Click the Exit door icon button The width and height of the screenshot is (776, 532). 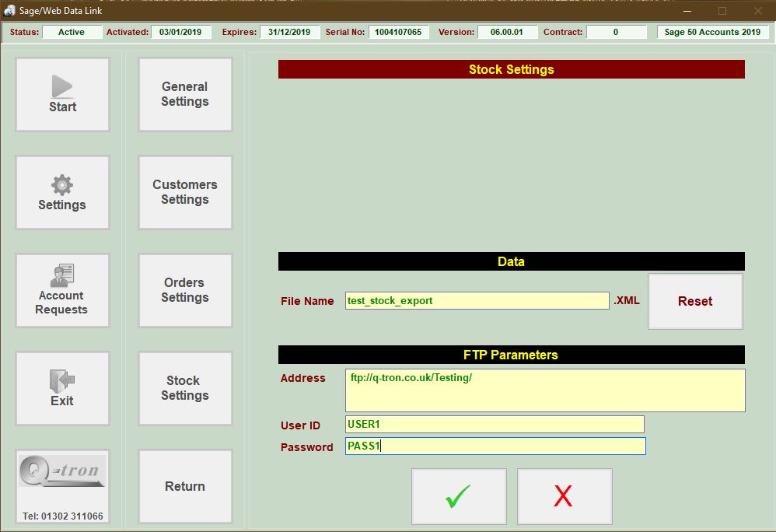tap(62, 388)
